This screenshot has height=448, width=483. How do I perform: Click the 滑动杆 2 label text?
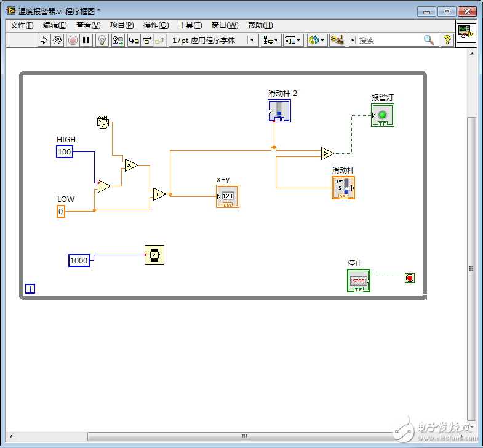point(282,93)
